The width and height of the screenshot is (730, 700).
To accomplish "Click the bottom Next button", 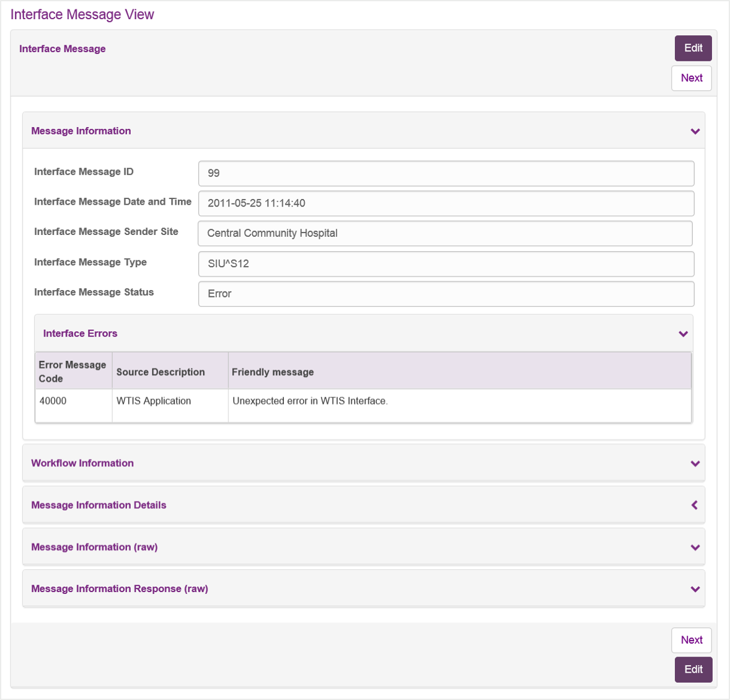I will tap(692, 640).
